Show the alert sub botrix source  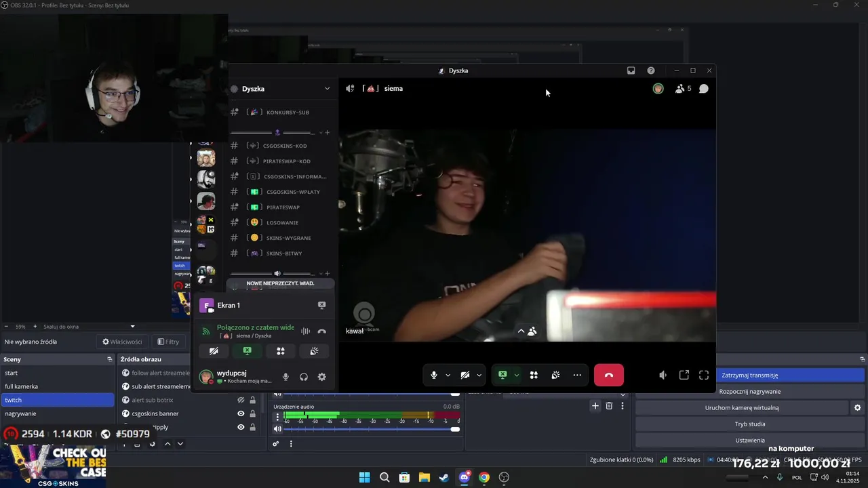pos(241,400)
